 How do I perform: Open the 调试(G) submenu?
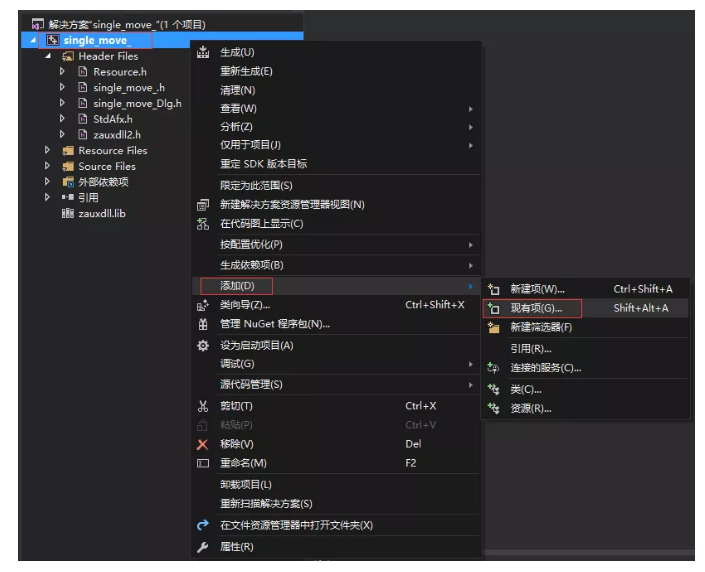336,364
